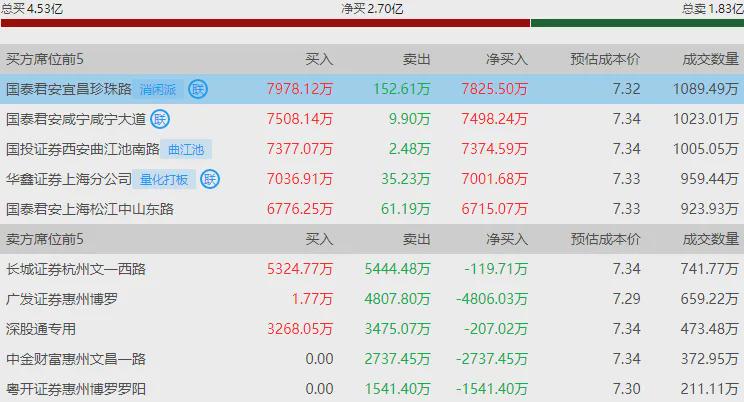Click volume value 372.95万

click(709, 359)
